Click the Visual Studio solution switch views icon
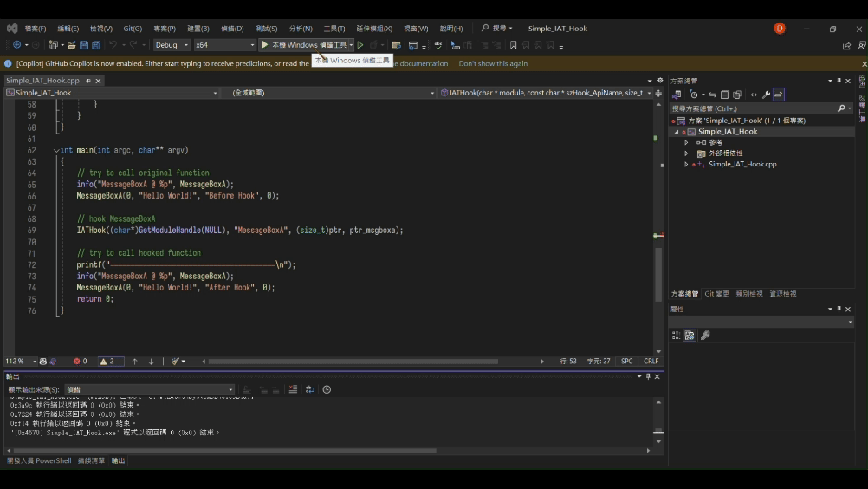This screenshot has width=868, height=489. coord(677,95)
